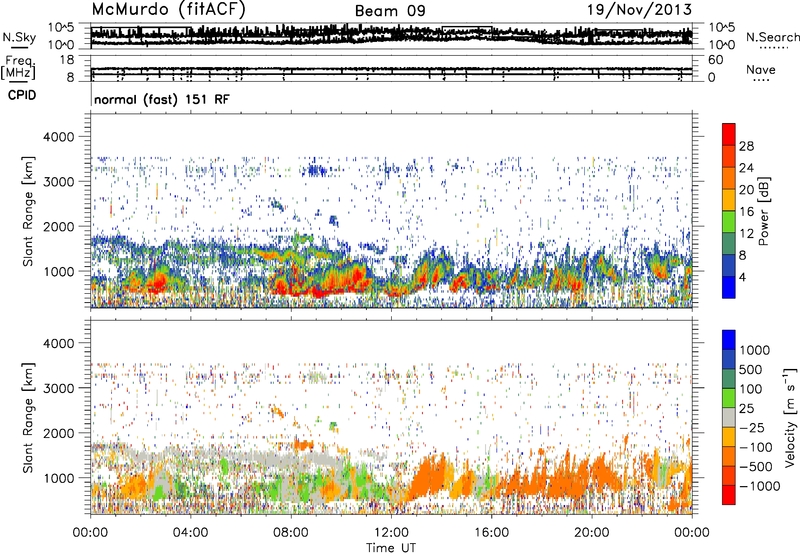
Task: Select 'normal (fast) 151 RF' text
Action: [162, 99]
